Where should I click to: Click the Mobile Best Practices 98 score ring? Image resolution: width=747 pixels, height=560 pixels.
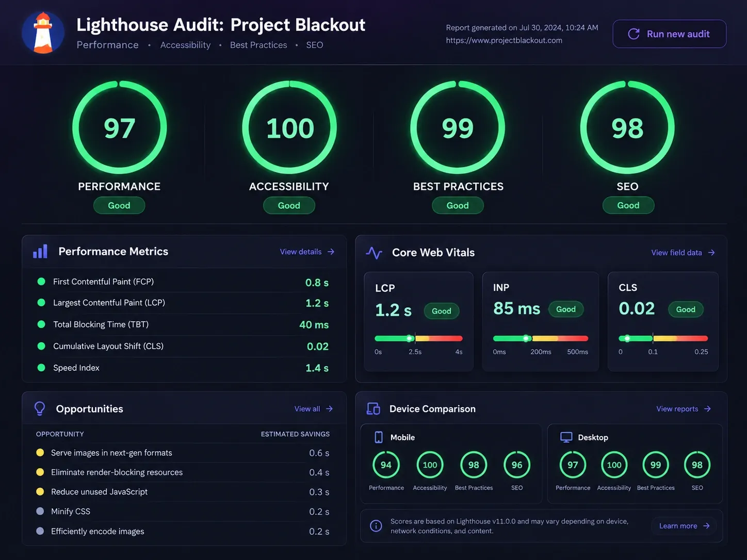pyautogui.click(x=474, y=465)
